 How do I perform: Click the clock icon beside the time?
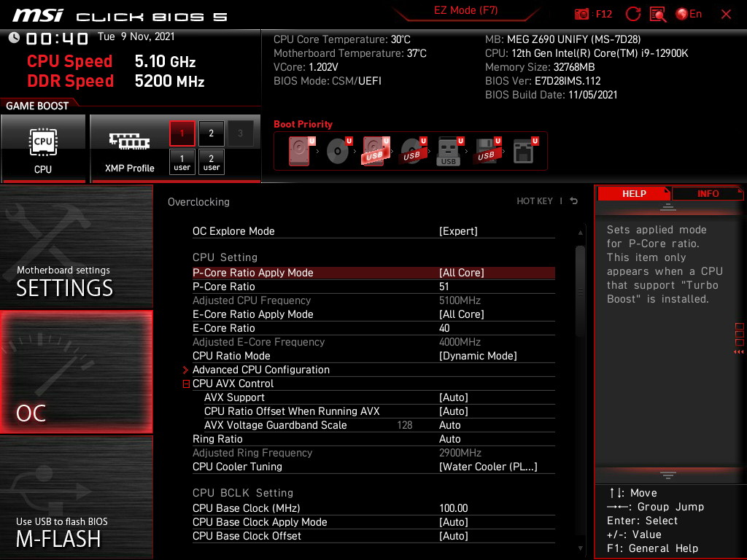tap(14, 38)
